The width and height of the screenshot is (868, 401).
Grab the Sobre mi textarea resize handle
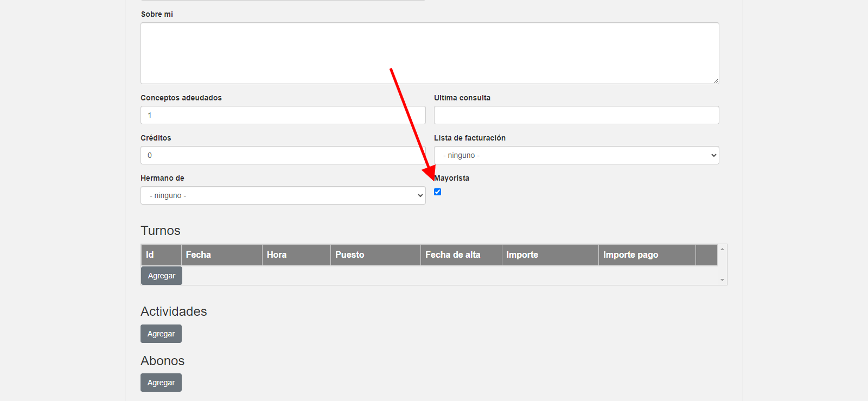pos(716,80)
